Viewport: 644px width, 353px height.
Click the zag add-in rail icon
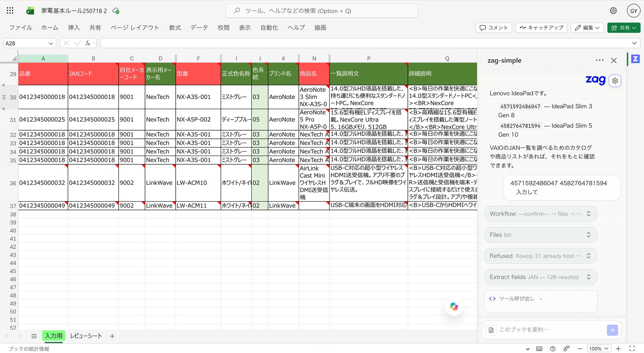click(635, 59)
